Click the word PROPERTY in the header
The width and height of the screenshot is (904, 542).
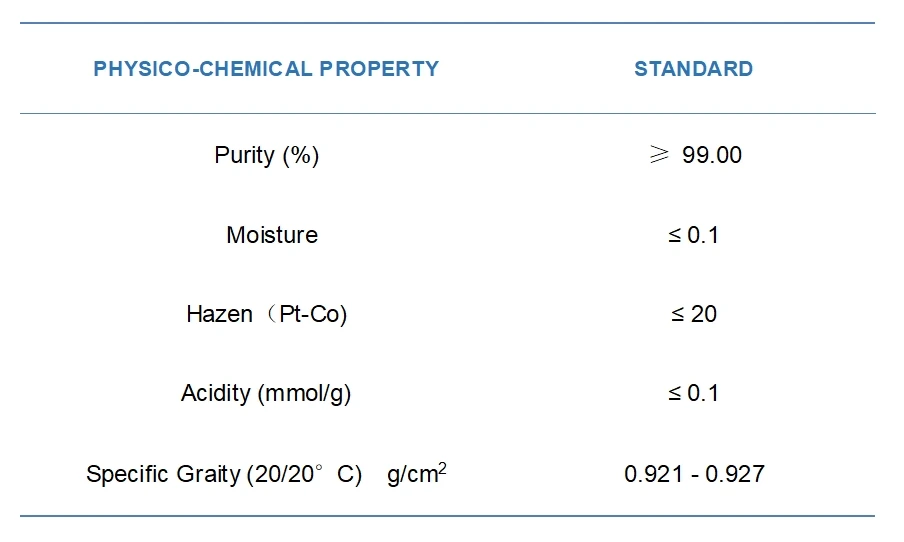click(x=379, y=69)
